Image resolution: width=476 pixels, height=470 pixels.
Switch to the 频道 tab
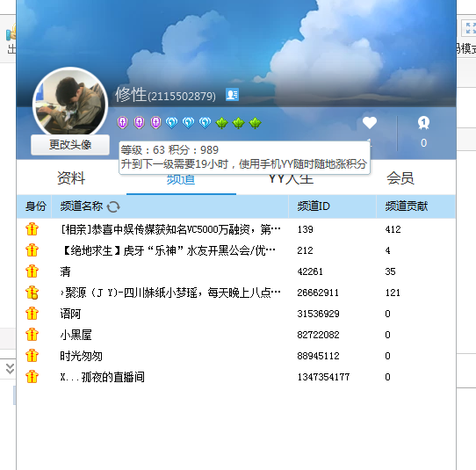[181, 179]
